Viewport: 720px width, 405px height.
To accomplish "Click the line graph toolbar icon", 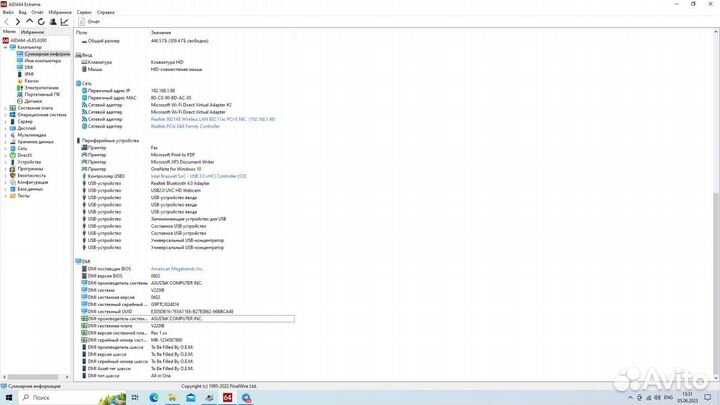I will pyautogui.click(x=65, y=22).
